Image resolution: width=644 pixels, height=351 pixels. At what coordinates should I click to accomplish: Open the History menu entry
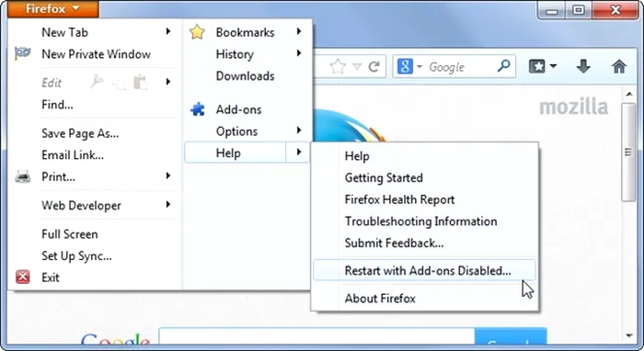[x=235, y=54]
